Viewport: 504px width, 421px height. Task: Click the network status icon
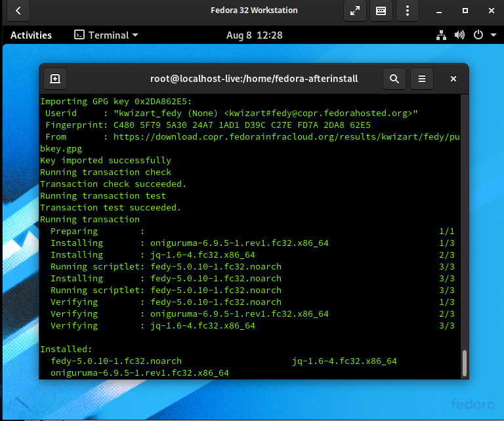coord(441,35)
